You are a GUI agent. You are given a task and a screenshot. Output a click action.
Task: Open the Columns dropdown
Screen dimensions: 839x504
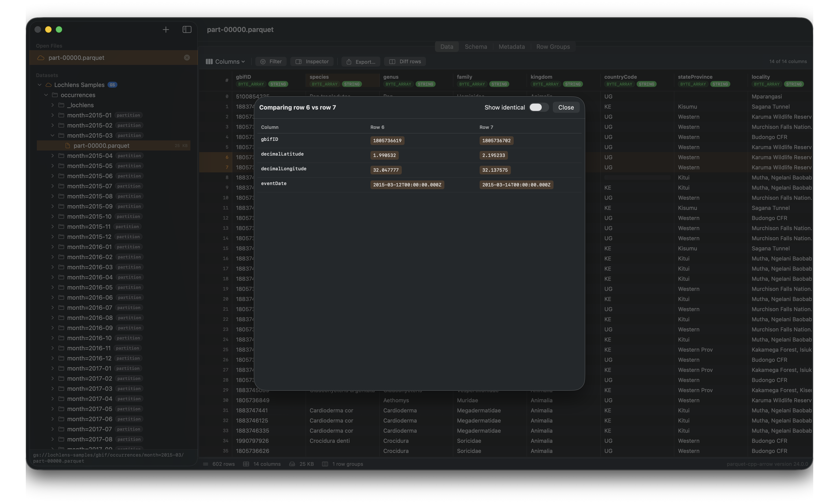[x=225, y=61]
